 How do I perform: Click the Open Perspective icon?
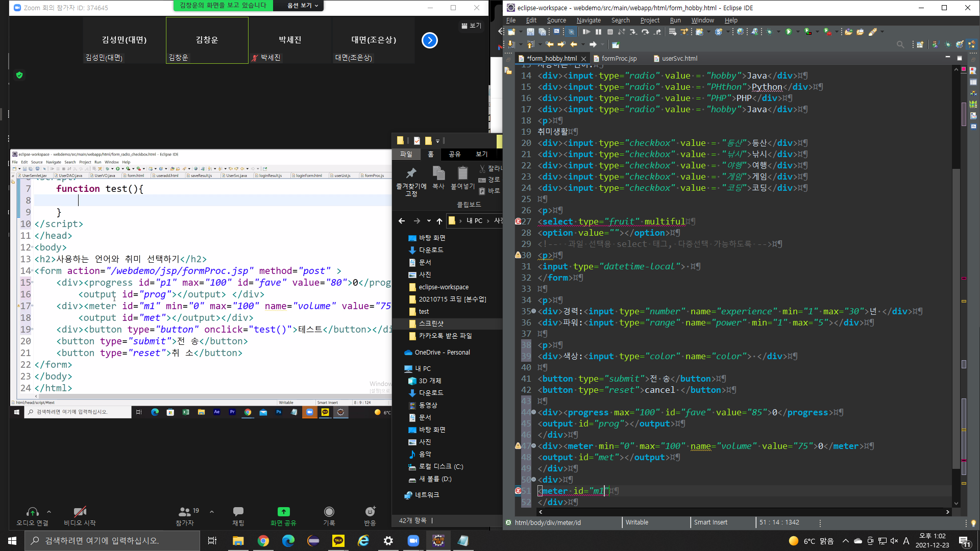tap(920, 45)
